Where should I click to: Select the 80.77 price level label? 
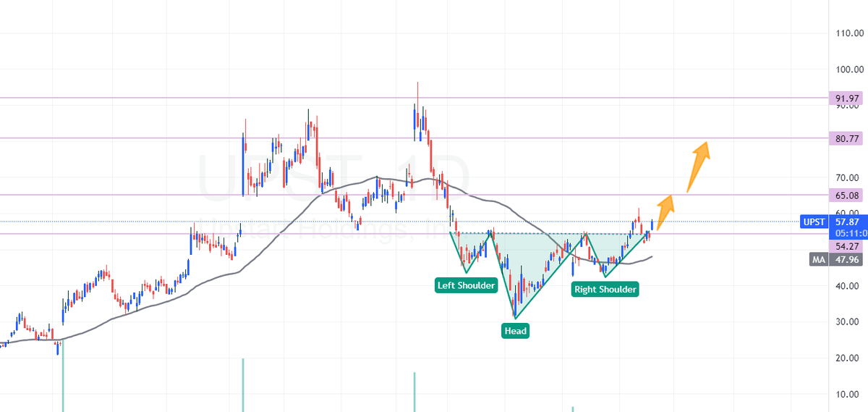848,138
